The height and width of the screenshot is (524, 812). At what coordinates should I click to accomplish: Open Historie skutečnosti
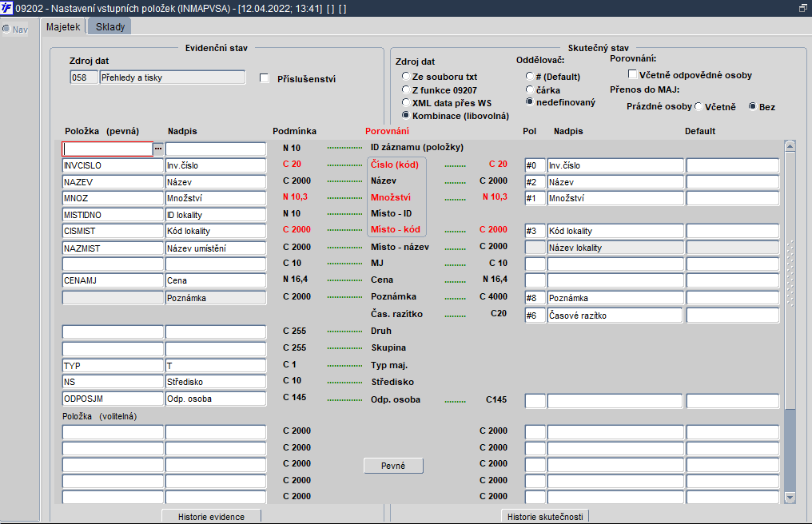(545, 516)
